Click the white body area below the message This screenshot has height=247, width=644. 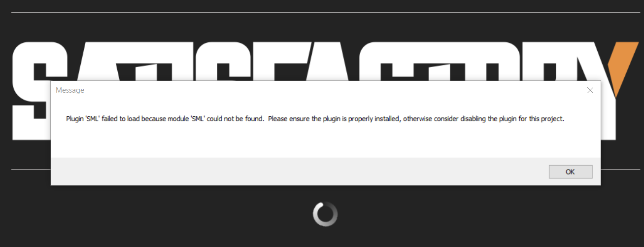pyautogui.click(x=325, y=142)
